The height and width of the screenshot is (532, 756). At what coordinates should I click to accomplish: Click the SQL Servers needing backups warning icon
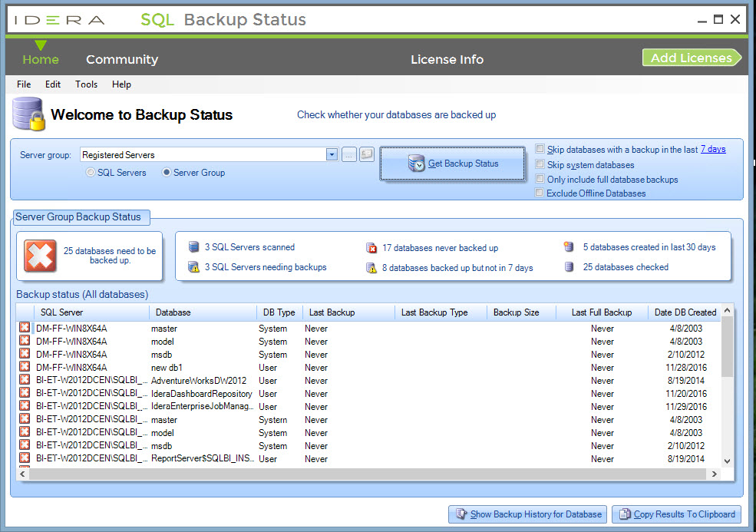point(193,266)
